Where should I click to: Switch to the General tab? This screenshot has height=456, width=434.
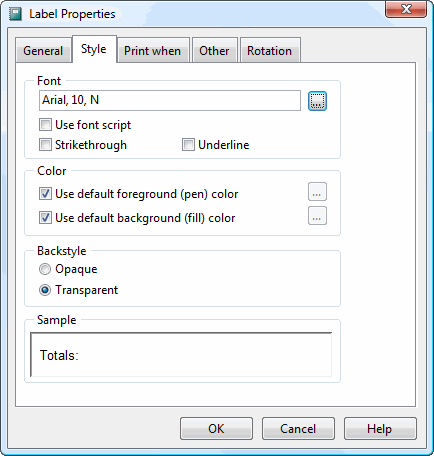pyautogui.click(x=43, y=50)
